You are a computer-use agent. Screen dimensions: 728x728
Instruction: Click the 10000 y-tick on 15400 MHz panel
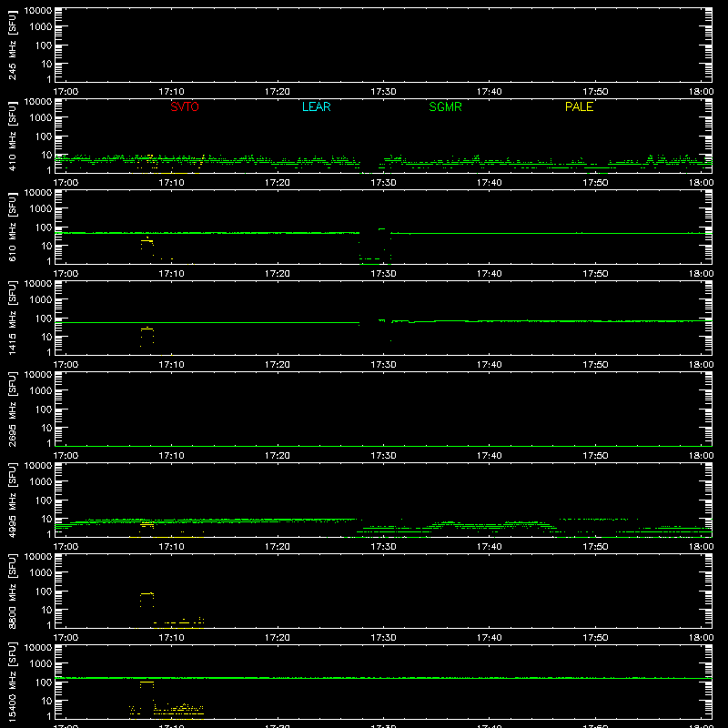pos(38,648)
